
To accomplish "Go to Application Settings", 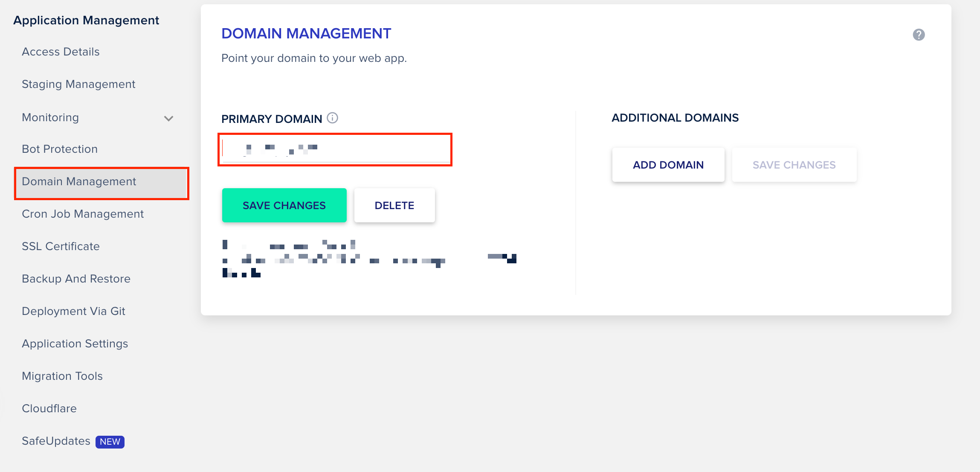I will tap(75, 344).
